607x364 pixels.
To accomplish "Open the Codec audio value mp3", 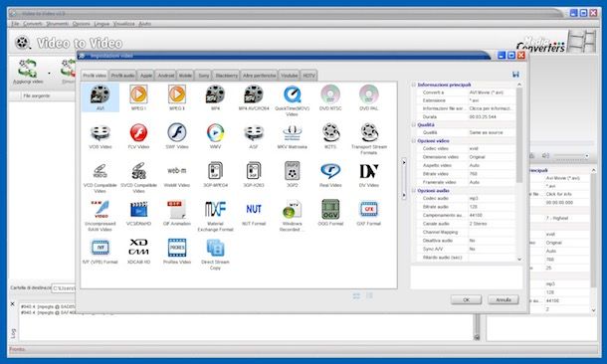I will (x=492, y=198).
